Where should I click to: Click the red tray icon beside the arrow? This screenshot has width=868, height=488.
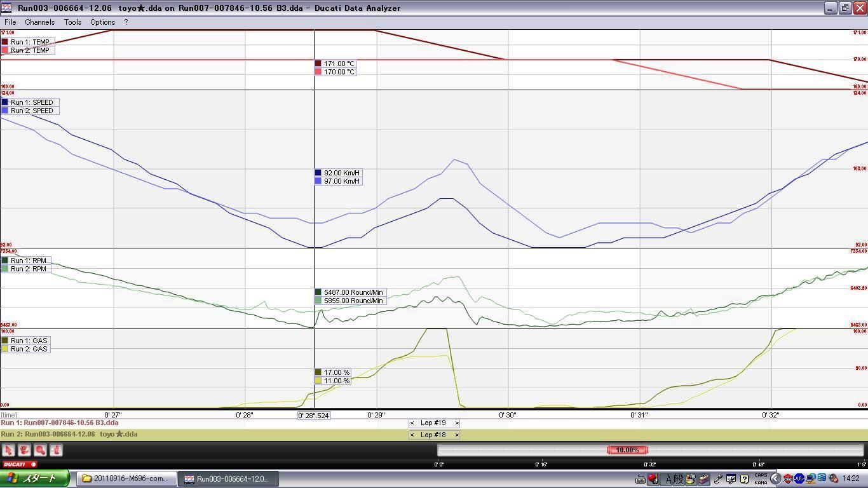click(x=788, y=478)
